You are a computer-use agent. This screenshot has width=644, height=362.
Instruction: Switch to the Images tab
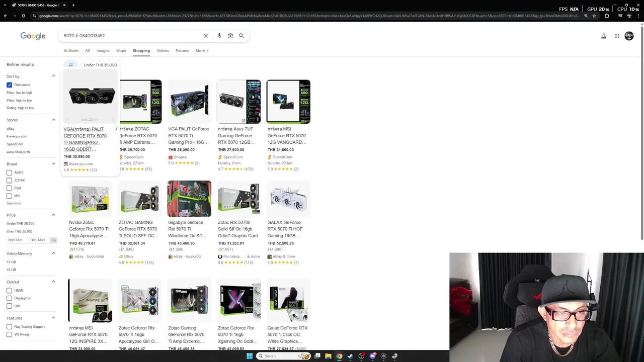tap(103, 51)
